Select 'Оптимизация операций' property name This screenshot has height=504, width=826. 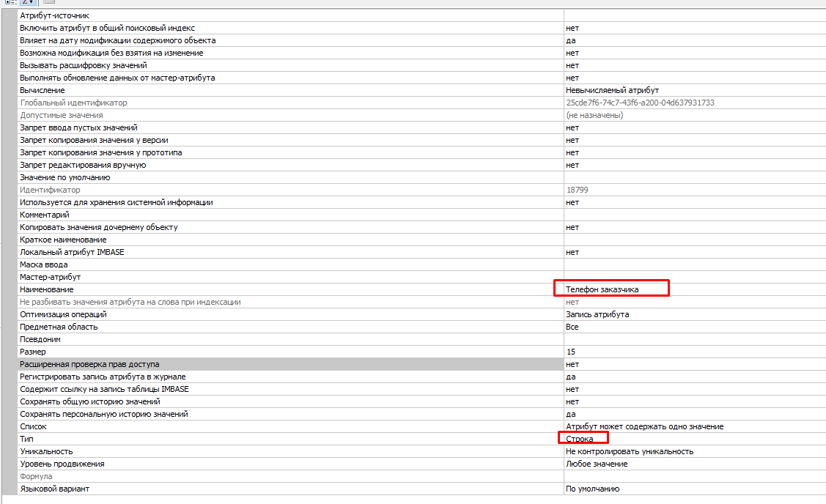coord(63,315)
